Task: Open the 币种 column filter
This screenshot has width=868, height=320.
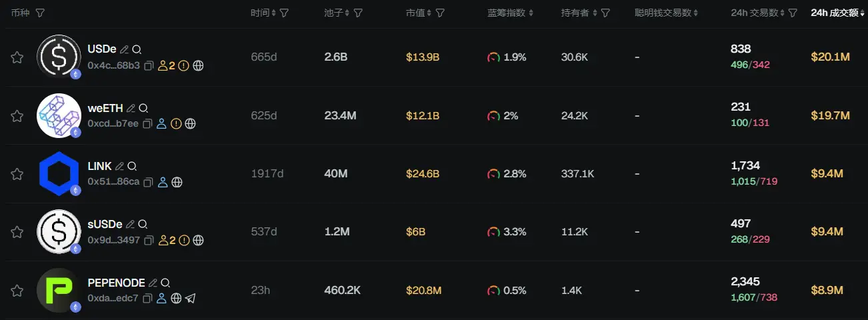Action: coord(40,13)
